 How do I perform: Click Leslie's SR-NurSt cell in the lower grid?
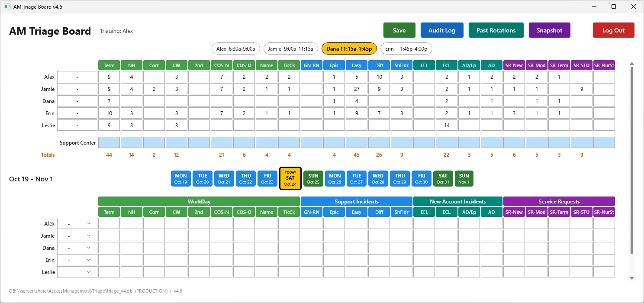pyautogui.click(x=604, y=272)
